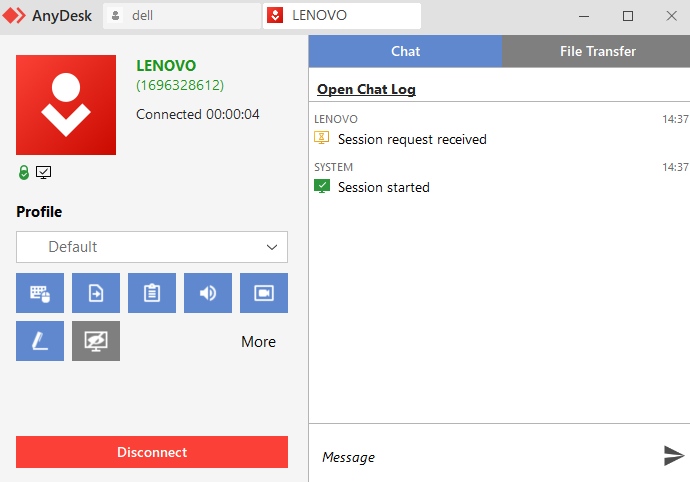
Task: Click the ID (1696328612)
Action: click(180, 85)
